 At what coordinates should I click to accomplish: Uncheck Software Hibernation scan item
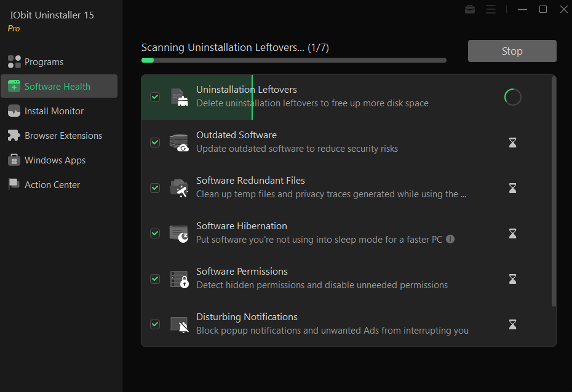tap(155, 233)
